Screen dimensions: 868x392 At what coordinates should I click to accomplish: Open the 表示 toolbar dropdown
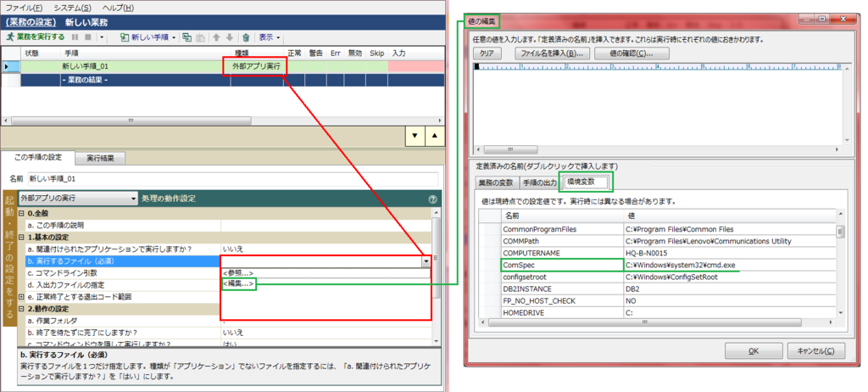click(270, 37)
